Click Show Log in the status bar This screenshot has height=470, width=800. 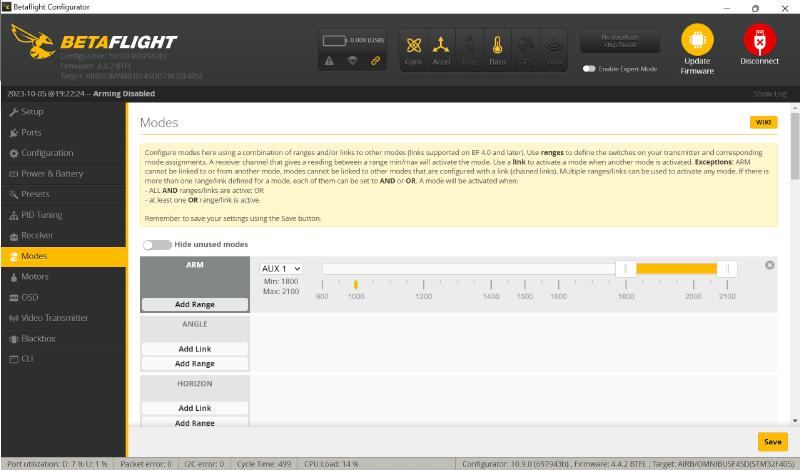769,93
